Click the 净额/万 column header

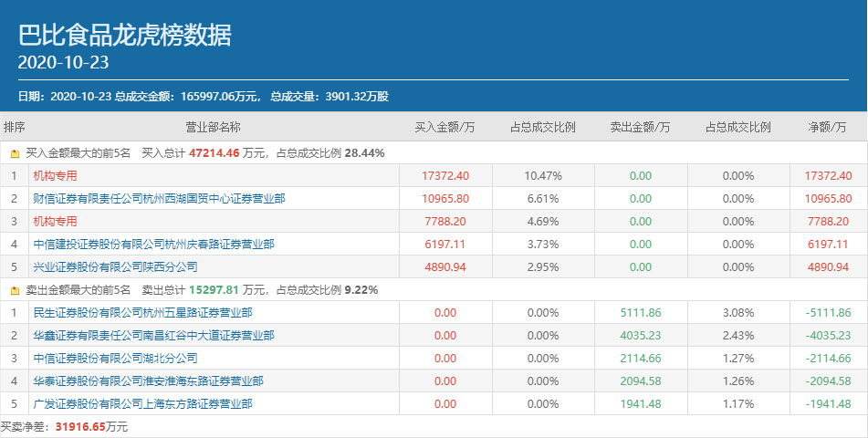pyautogui.click(x=829, y=127)
